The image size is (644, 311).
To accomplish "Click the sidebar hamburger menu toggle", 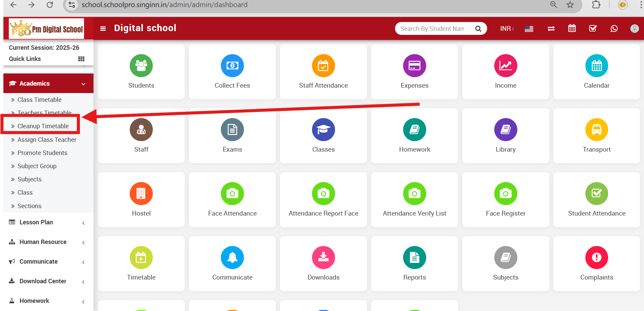I will 103,28.
